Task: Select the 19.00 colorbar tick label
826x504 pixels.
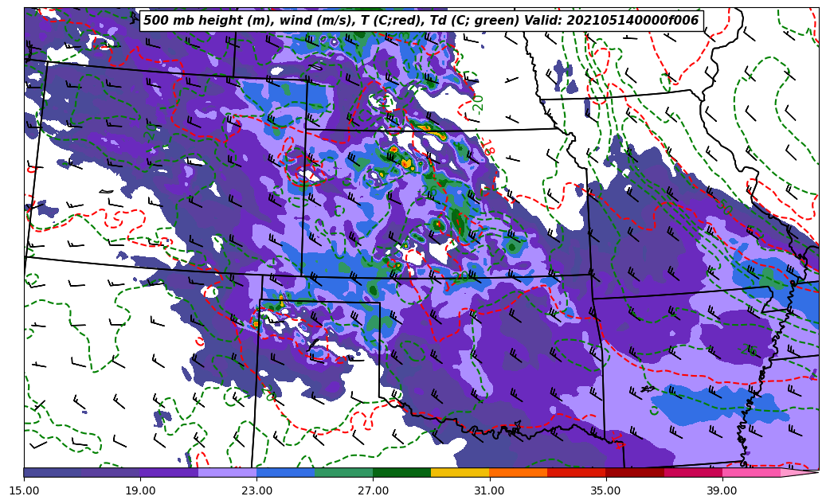Action: pos(140,490)
